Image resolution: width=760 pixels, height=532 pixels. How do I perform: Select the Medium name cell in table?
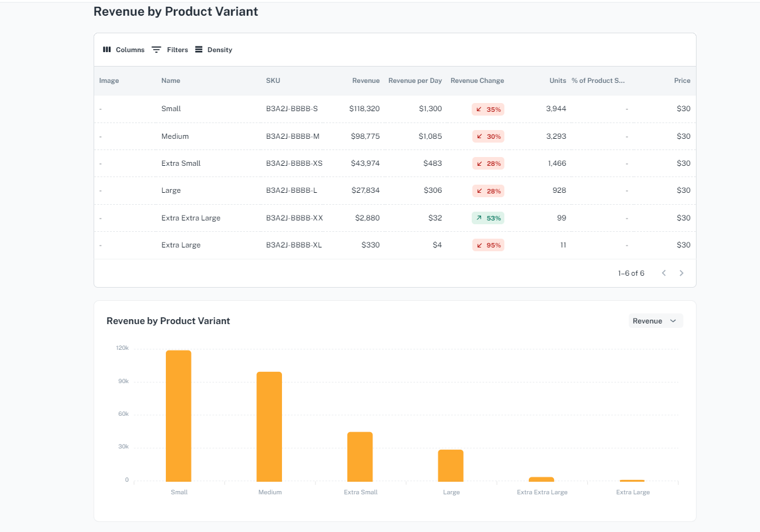[x=175, y=136]
